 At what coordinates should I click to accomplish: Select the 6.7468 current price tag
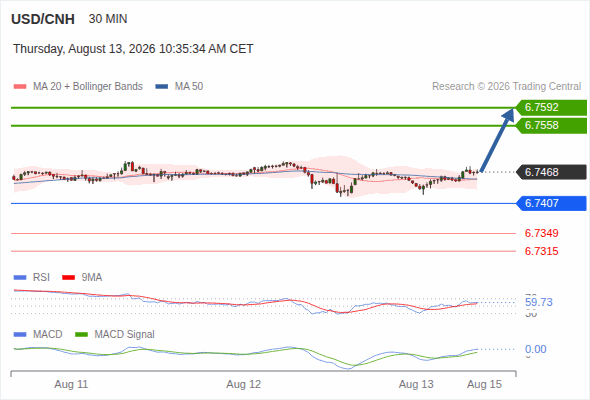(x=552, y=172)
